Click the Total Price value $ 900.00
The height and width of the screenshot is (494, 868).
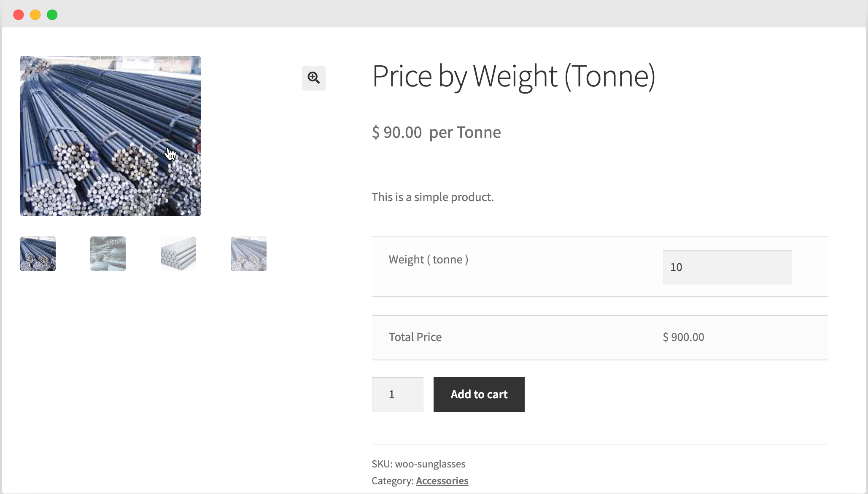683,337
